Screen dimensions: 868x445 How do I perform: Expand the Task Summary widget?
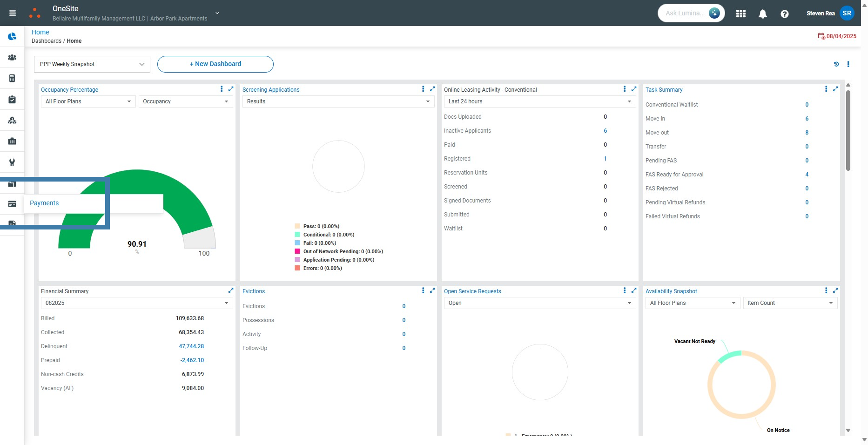835,89
